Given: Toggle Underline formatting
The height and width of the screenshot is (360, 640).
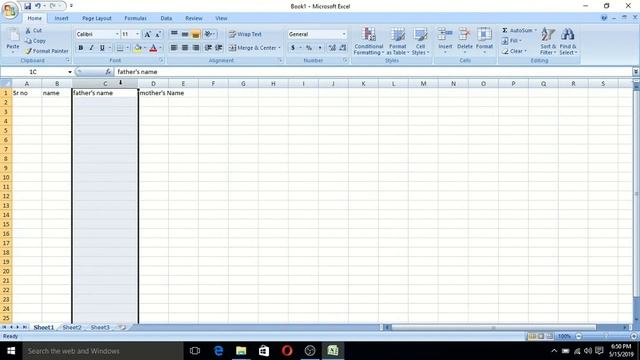Looking at the screenshot, I should (102, 48).
